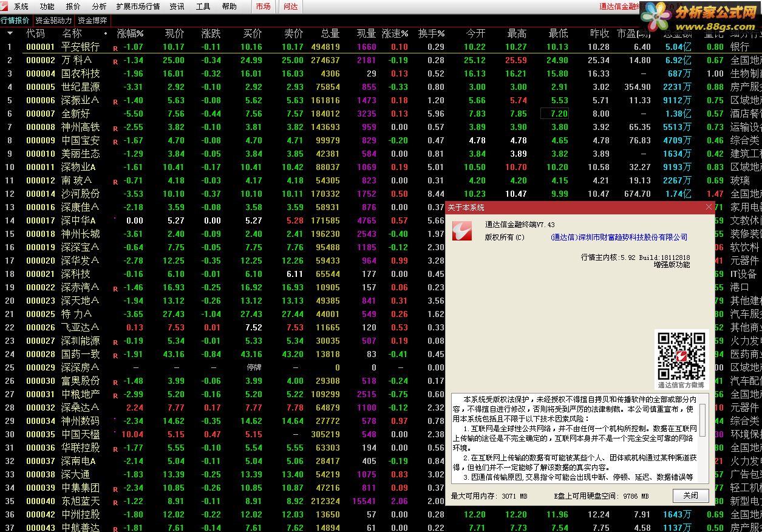
Task: Select the 中国天楹 stock name
Action: [x=81, y=434]
